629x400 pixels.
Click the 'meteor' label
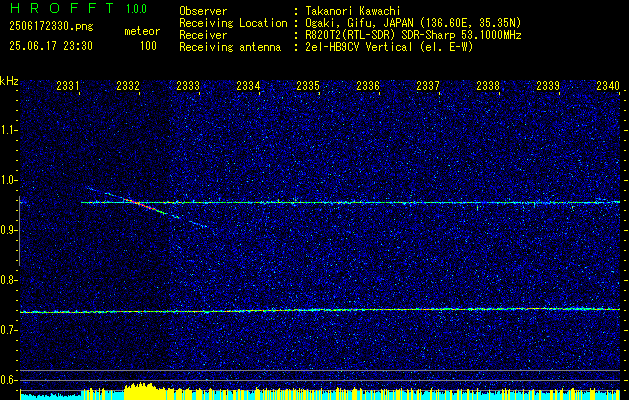pyautogui.click(x=142, y=31)
